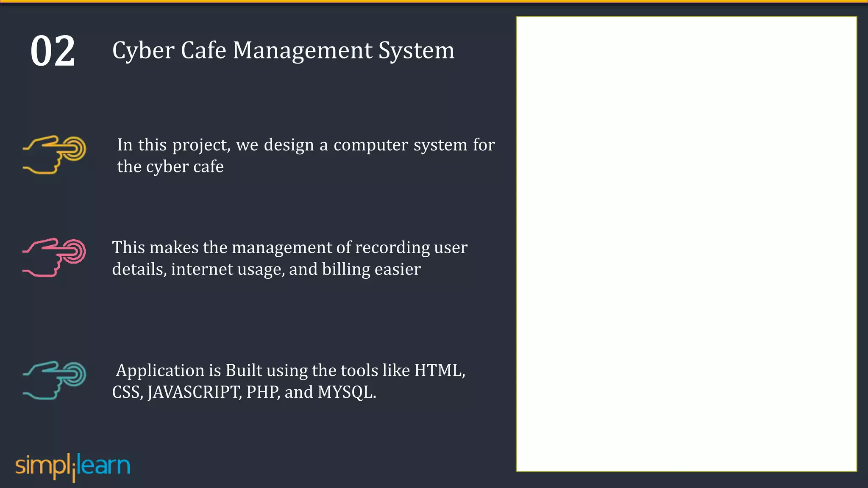Image resolution: width=868 pixels, height=488 pixels.
Task: Click the pink pointing hand icon
Action: (54, 258)
